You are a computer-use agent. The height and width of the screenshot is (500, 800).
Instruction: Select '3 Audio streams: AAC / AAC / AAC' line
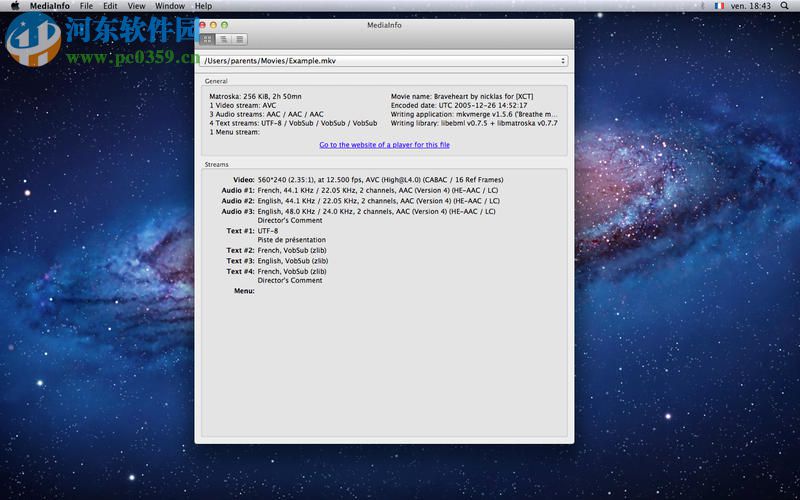click(x=266, y=114)
